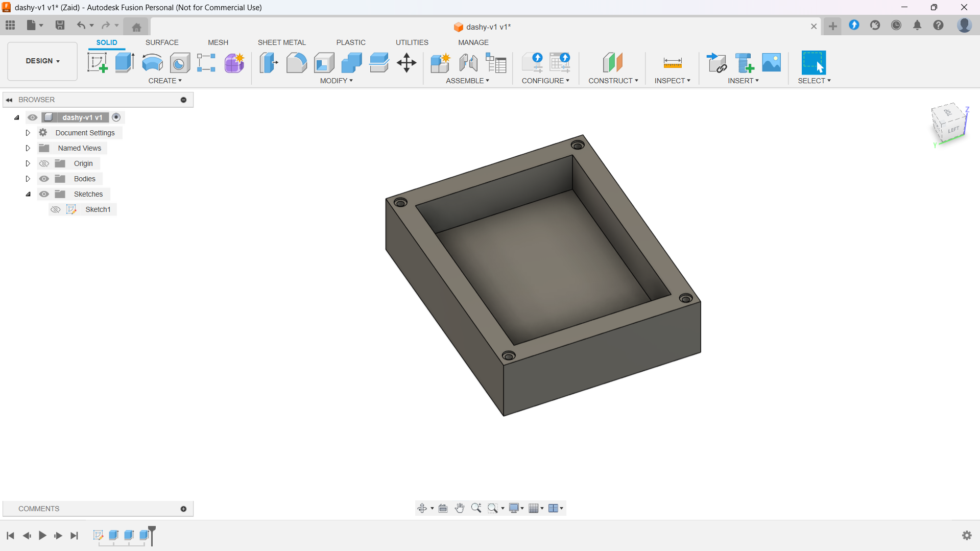Show the hidden Origin folder
Image resolution: width=980 pixels, height=551 pixels.
[44, 163]
